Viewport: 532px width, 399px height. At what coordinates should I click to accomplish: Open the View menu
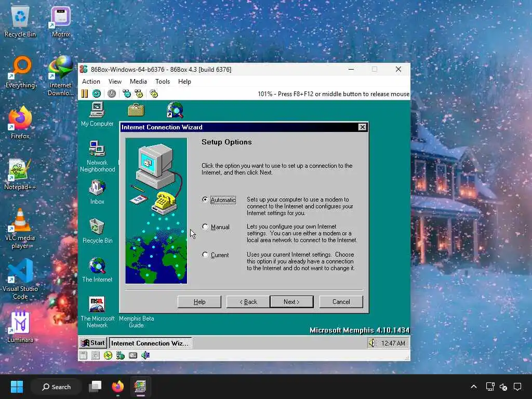coord(115,82)
